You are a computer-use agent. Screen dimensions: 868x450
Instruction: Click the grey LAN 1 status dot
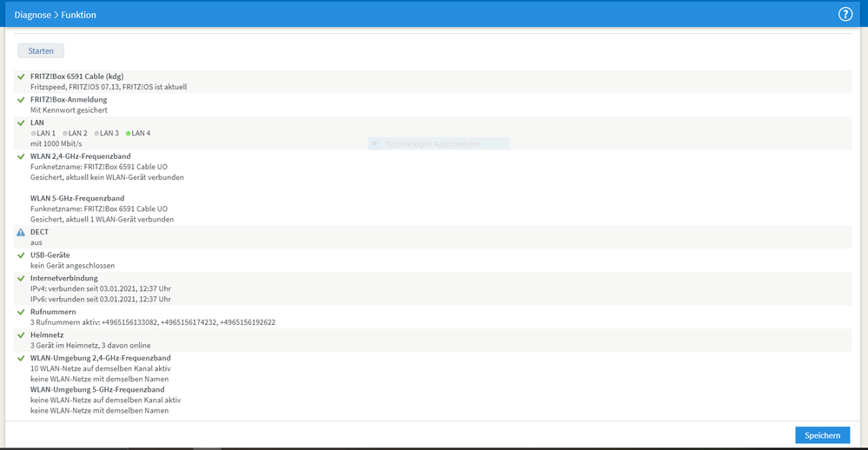[x=33, y=134]
